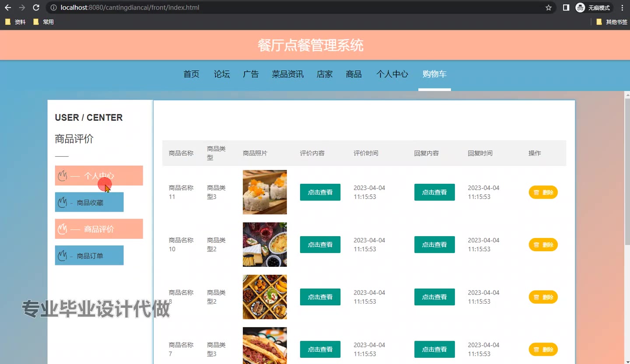Open 商品订单 from user sidebar
This screenshot has height=364, width=630.
click(x=89, y=256)
